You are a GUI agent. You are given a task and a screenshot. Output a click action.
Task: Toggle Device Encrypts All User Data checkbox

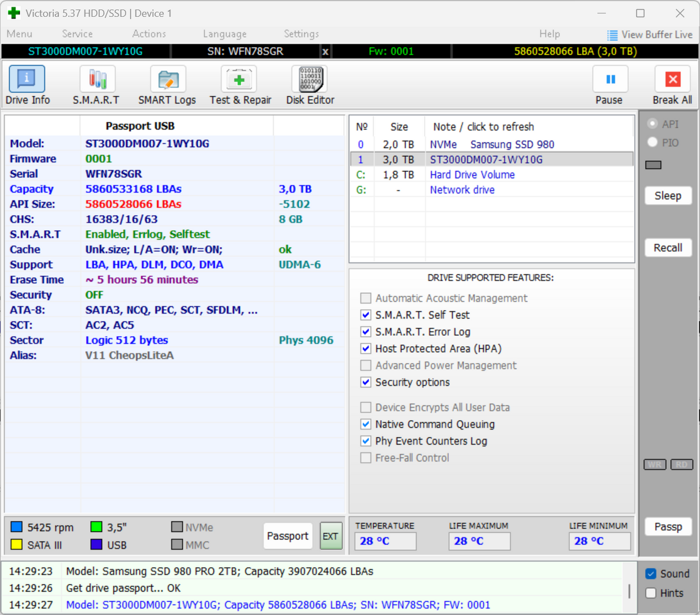pos(366,407)
